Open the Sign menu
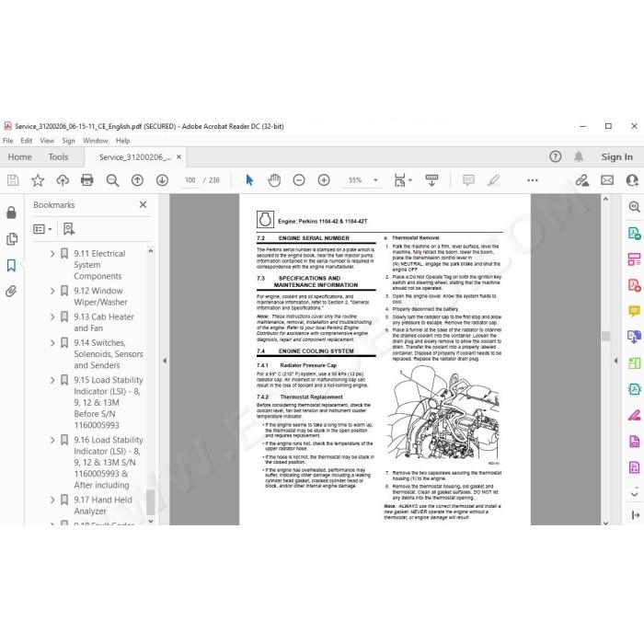 click(x=68, y=141)
